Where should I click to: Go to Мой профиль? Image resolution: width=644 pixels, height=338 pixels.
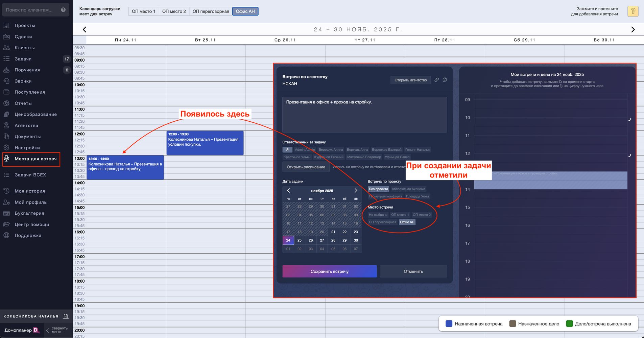(30, 202)
